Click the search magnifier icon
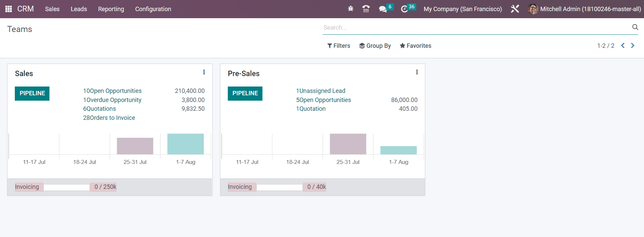The image size is (644, 237). coord(635,27)
